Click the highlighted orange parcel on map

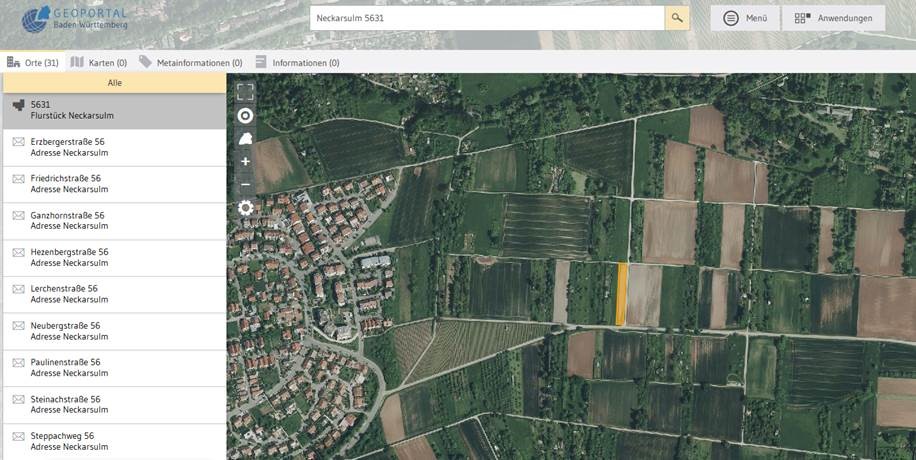pos(621,295)
